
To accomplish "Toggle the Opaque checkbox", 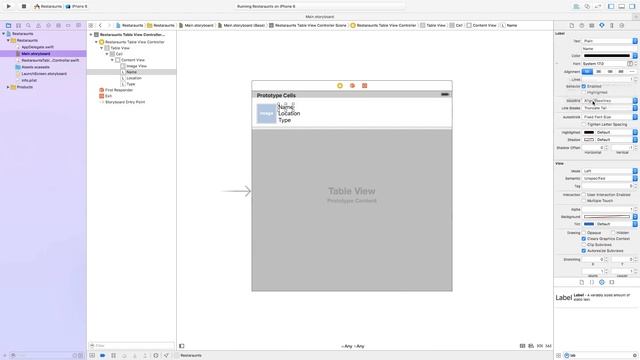I will (x=584, y=233).
